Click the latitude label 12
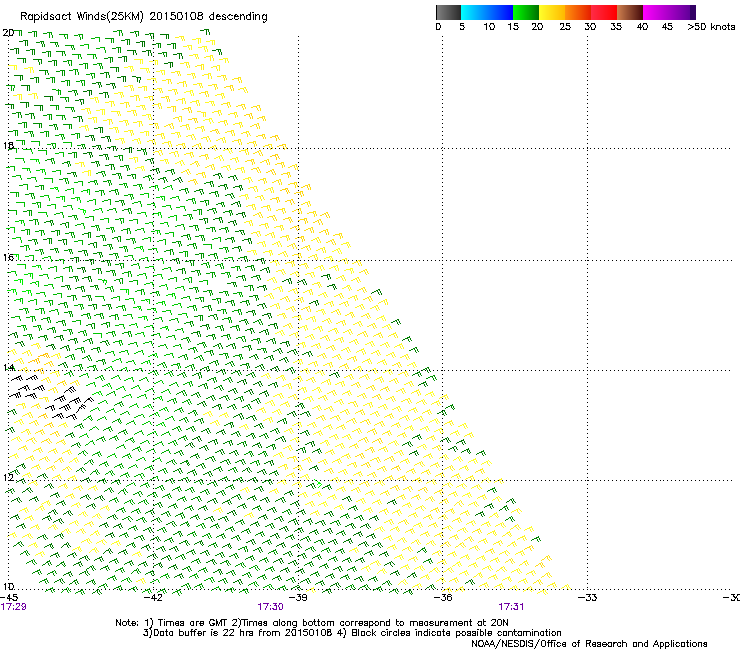Screen dimensions: 740x650 (8, 477)
